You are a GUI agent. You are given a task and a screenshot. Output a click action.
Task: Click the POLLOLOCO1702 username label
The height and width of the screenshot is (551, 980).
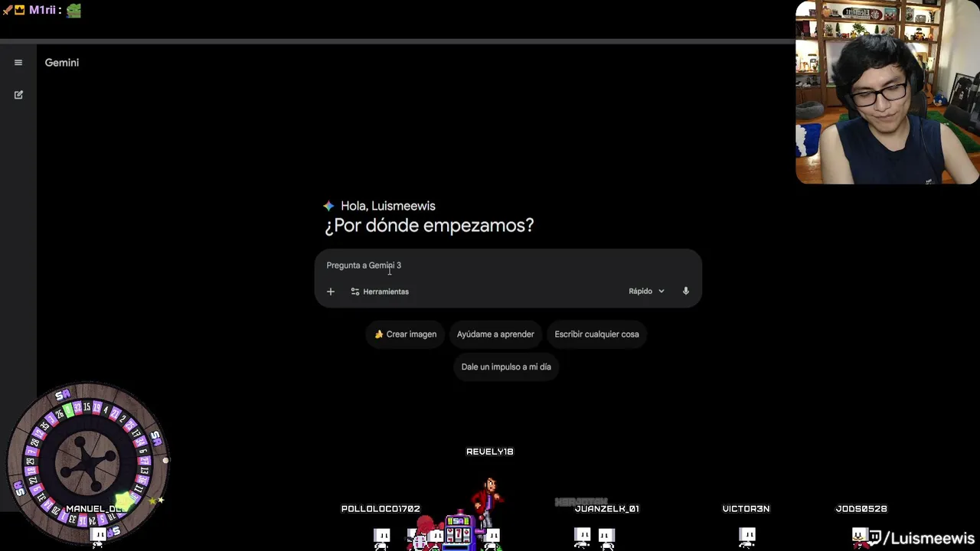click(381, 509)
